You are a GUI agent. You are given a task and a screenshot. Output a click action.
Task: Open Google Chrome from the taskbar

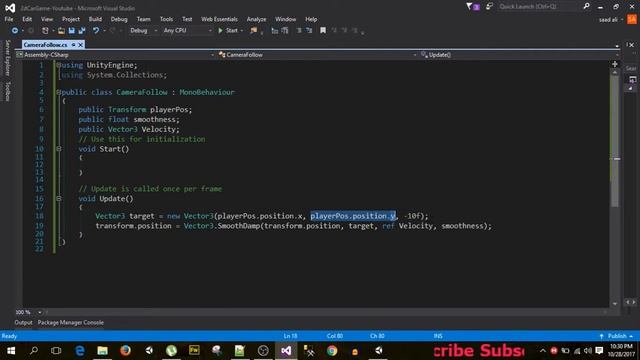(x=332, y=351)
